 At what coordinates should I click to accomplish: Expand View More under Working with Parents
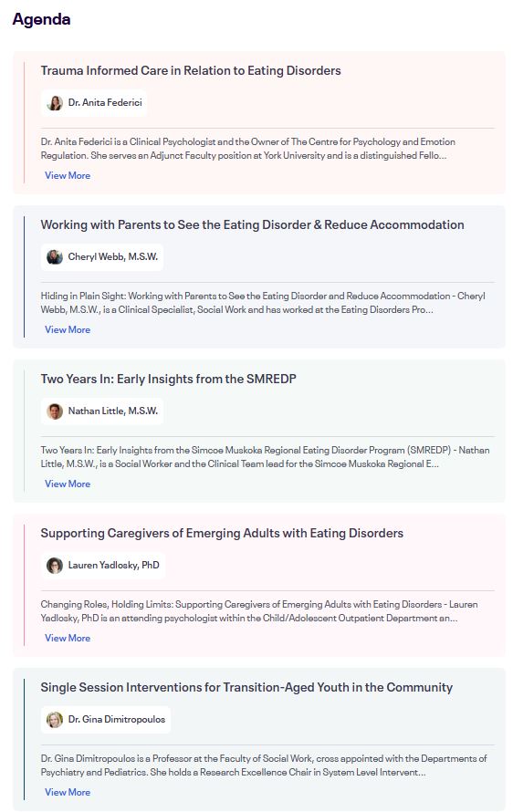tap(68, 330)
